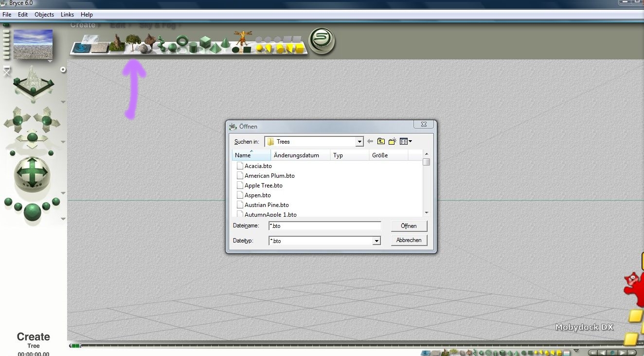Viewport: 644px width, 356px height.
Task: Expand options triangle below nano preview
Action: coord(50,61)
